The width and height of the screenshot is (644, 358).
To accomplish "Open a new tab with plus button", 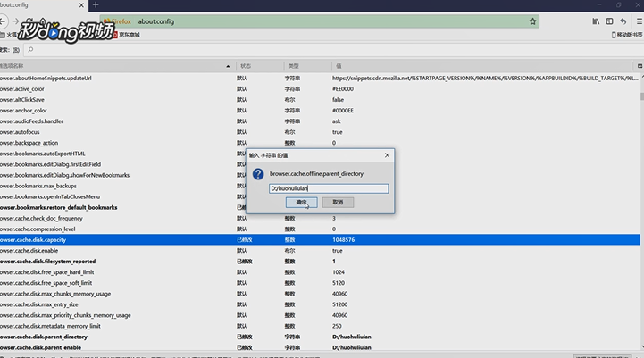I will pos(96,5).
